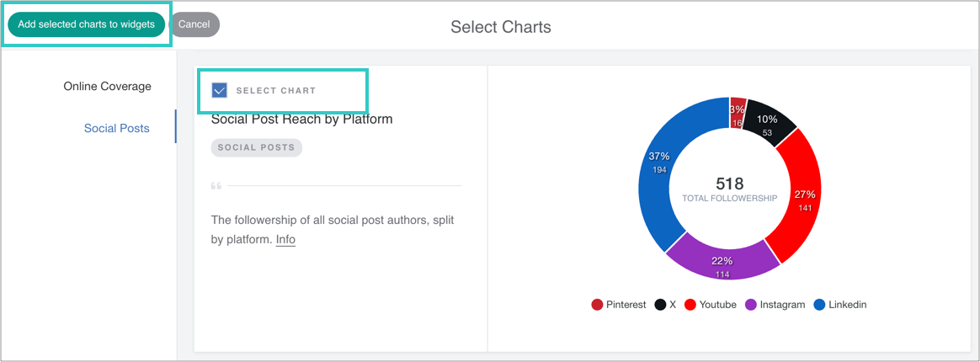Click Add selected charts to widgets button

point(86,24)
